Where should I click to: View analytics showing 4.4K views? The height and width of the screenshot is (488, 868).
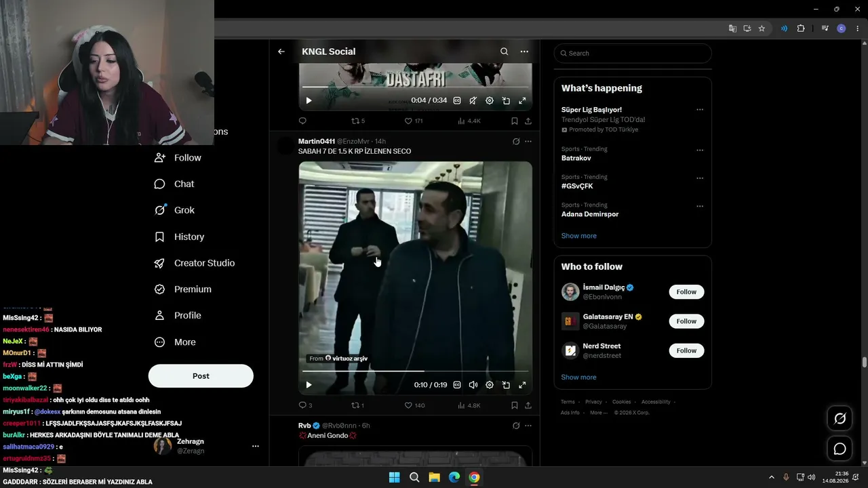click(x=469, y=121)
